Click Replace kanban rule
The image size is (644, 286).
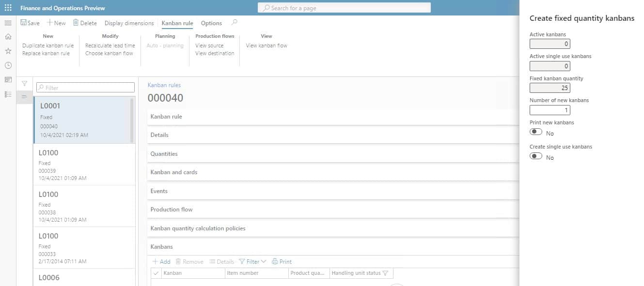(x=46, y=53)
